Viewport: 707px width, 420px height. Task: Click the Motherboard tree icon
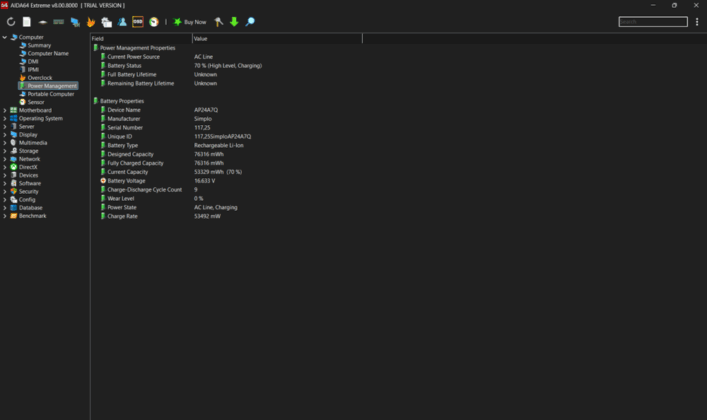pos(14,110)
